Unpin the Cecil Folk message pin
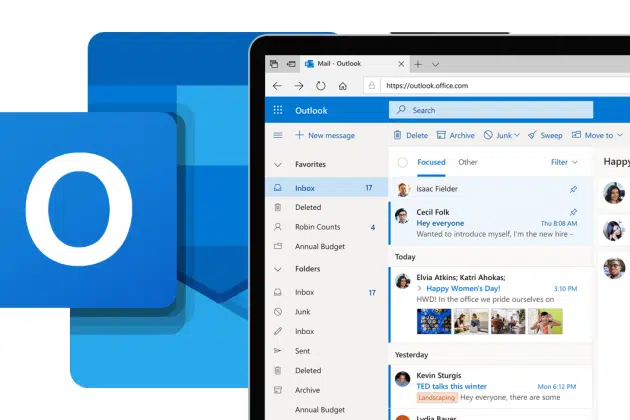Viewport: 630px width, 420px height. click(x=573, y=212)
